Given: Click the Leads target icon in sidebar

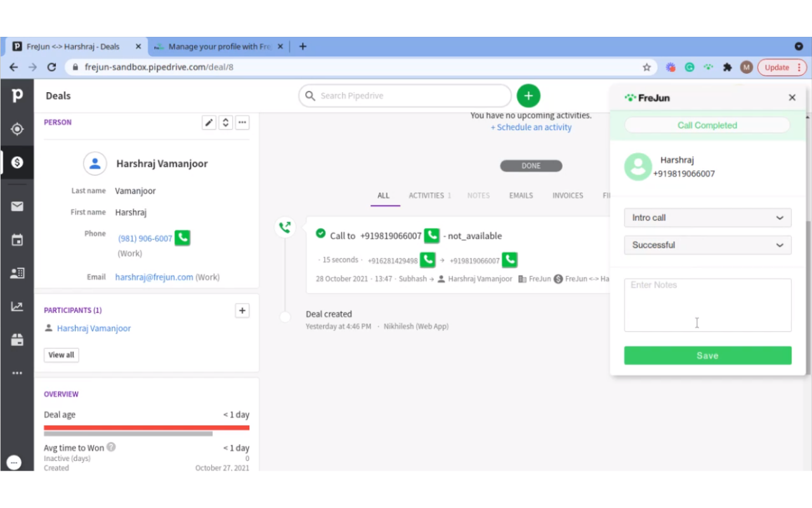Looking at the screenshot, I should 17,130.
